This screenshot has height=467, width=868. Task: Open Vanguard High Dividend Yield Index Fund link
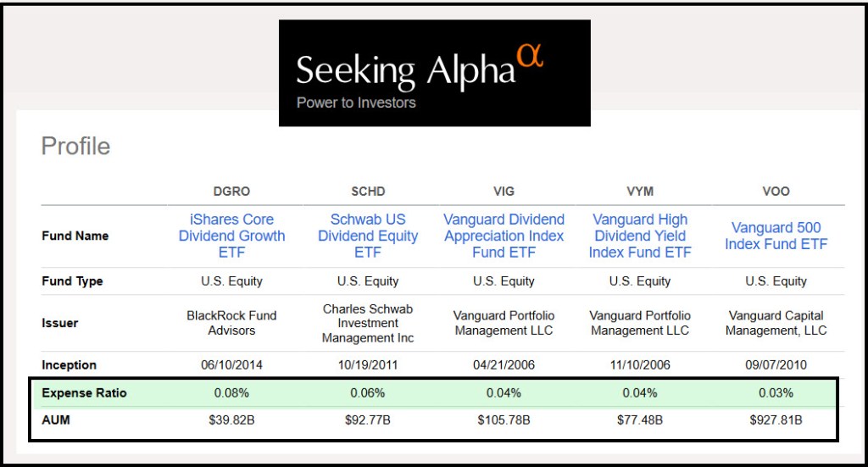pyautogui.click(x=640, y=236)
